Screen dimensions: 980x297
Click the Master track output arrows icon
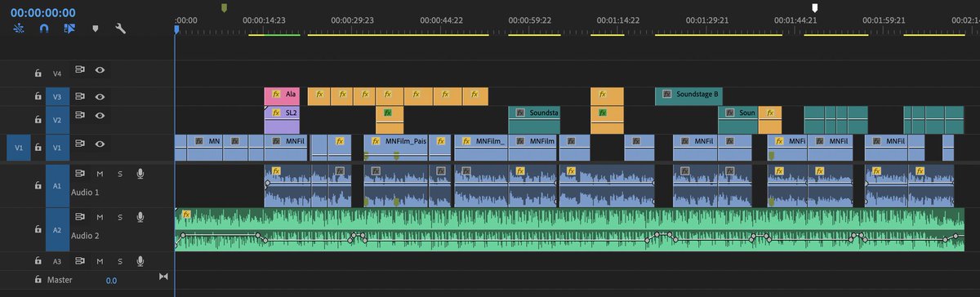click(x=163, y=277)
